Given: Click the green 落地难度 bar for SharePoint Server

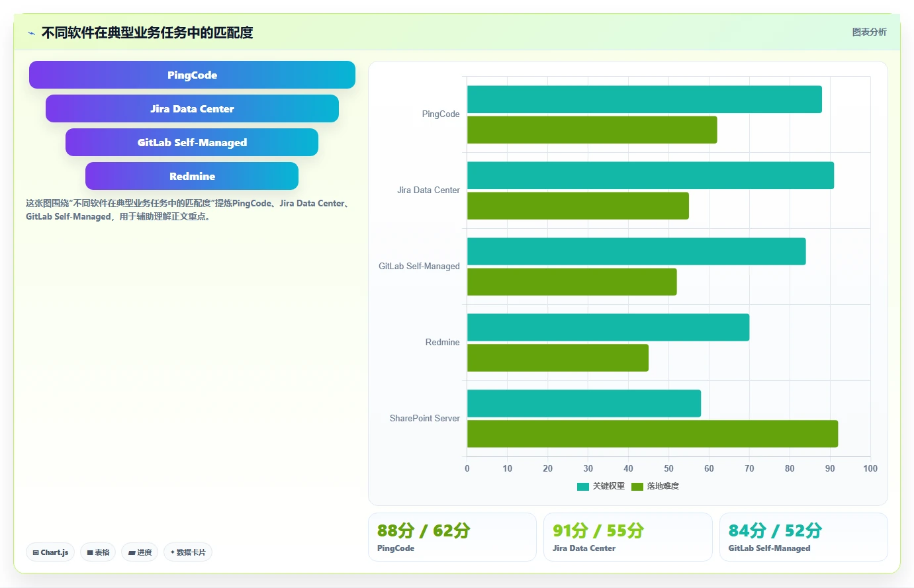Looking at the screenshot, I should pyautogui.click(x=653, y=434).
